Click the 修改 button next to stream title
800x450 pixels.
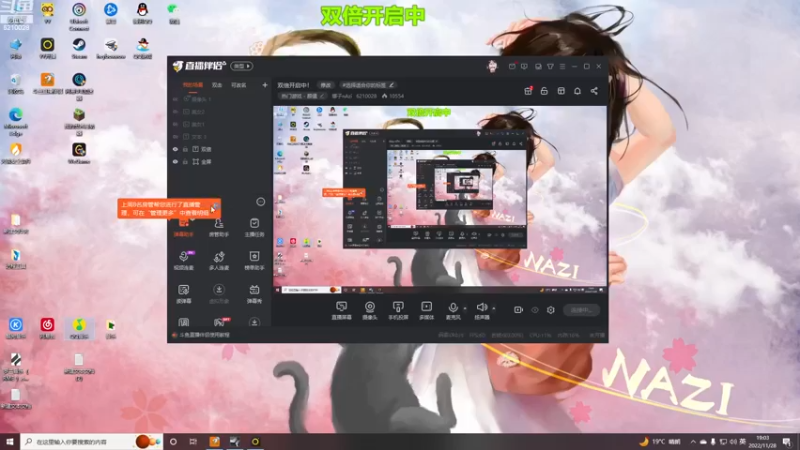tap(326, 85)
